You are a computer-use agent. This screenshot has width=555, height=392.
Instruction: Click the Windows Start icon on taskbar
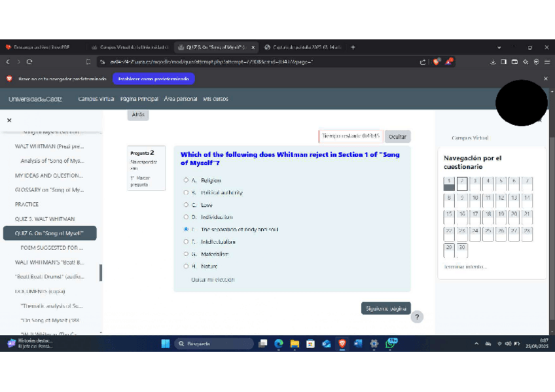165,344
